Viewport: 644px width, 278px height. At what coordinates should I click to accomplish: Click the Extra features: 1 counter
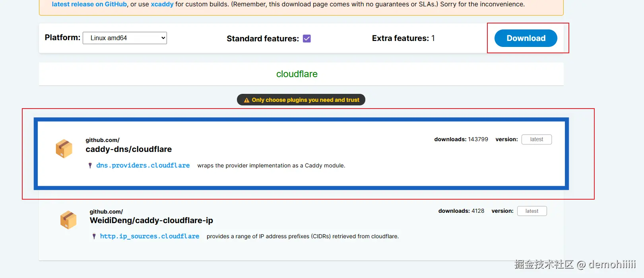[403, 38]
